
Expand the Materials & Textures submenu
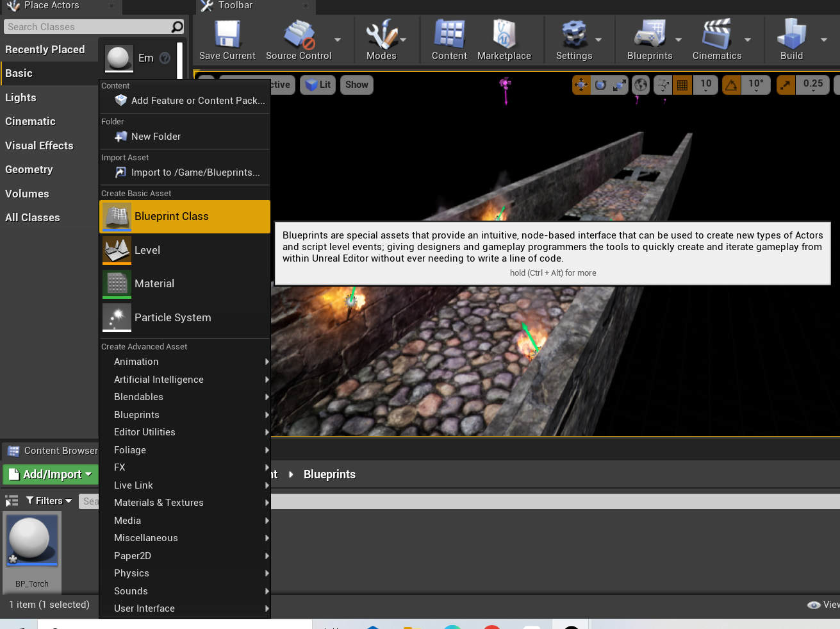(x=185, y=503)
